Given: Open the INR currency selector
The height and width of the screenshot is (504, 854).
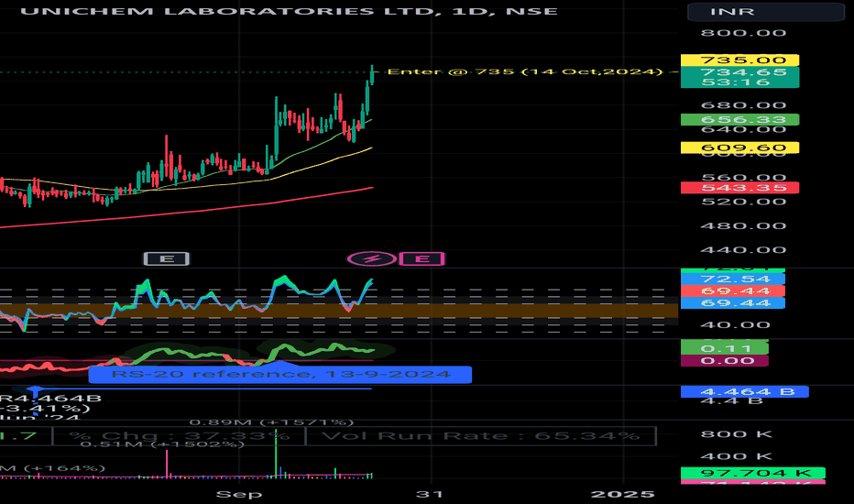Looking at the screenshot, I should [766, 11].
